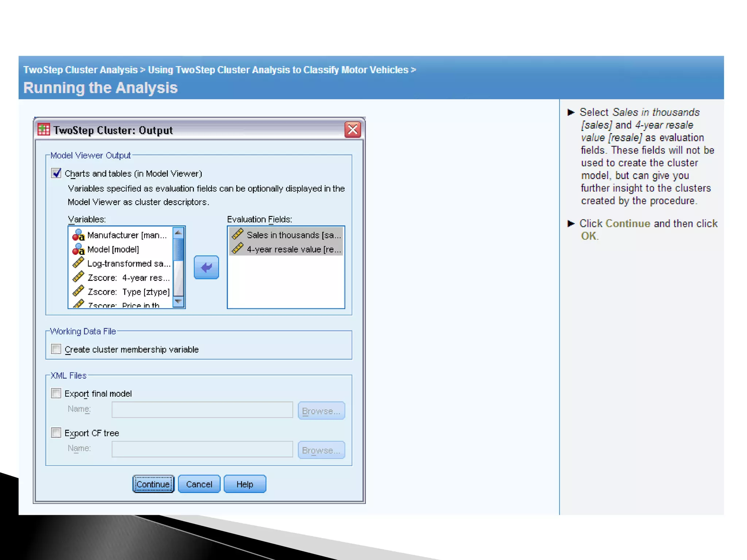Click the Variables list scrollbar thumb
The image size is (747, 560).
pos(178,249)
